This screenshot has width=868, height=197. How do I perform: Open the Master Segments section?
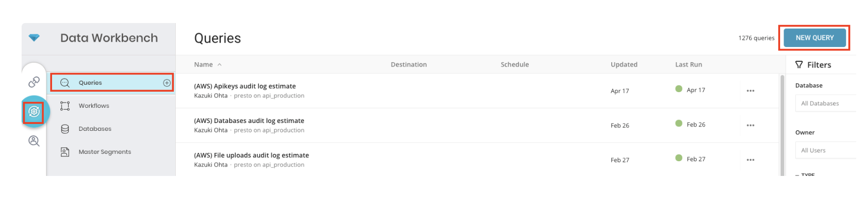(105, 152)
